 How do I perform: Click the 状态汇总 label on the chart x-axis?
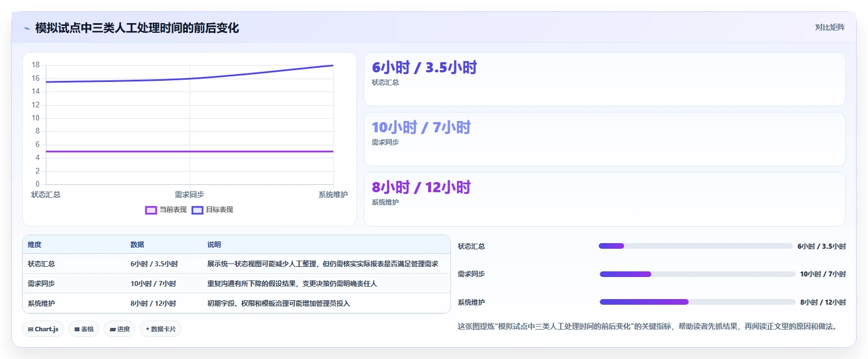pos(46,194)
